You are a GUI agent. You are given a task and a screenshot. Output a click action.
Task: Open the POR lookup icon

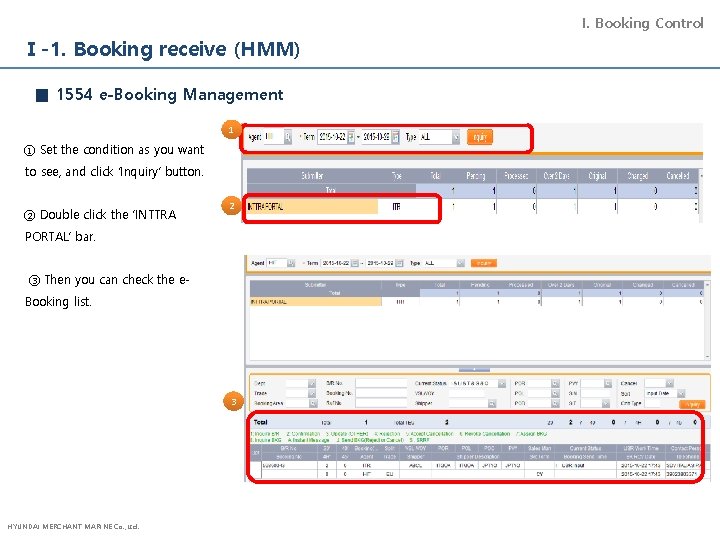[555, 383]
